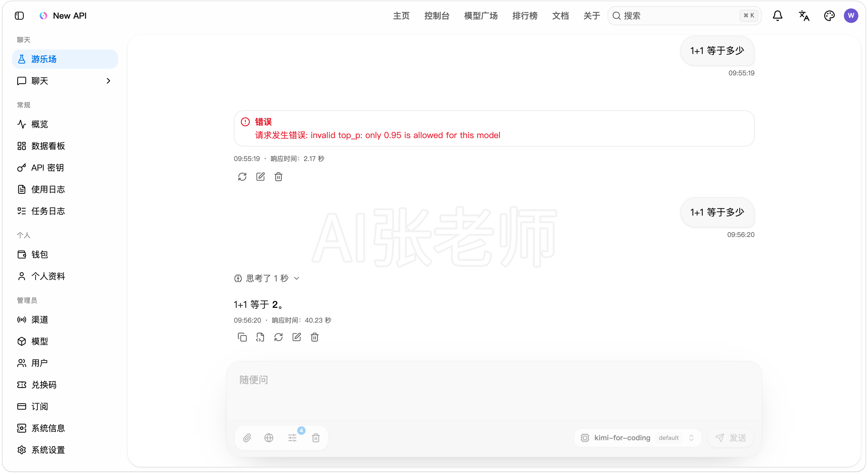Open the language translation switcher
The height and width of the screenshot is (474, 868).
tap(804, 16)
